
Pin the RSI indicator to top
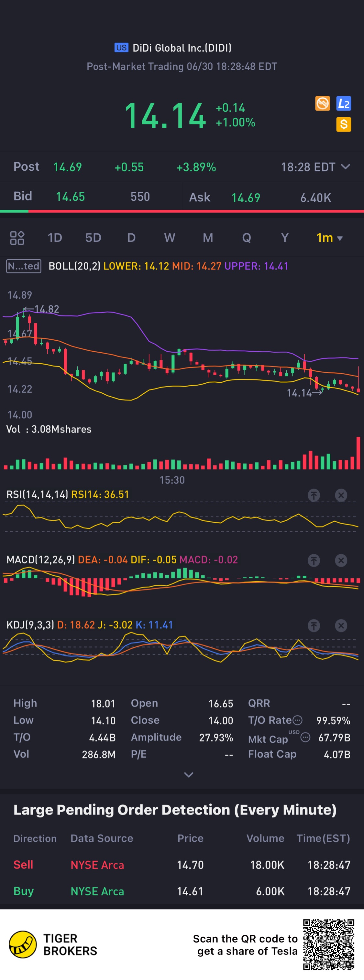(314, 495)
